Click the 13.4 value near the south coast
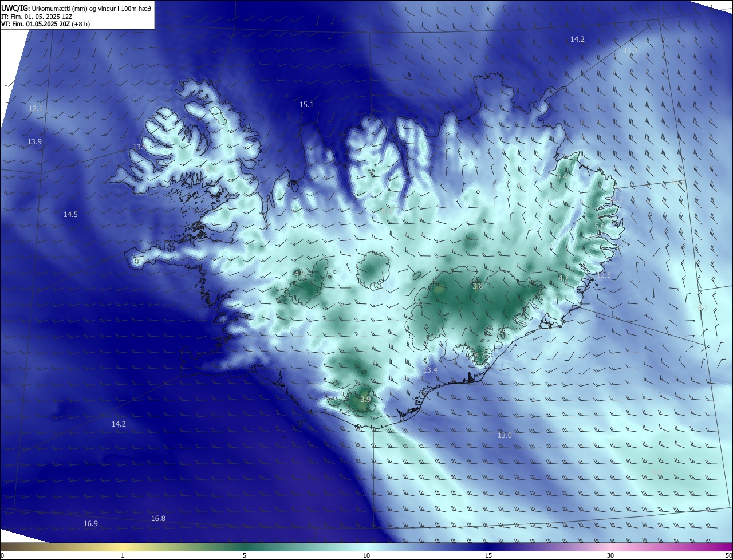The height and width of the screenshot is (560, 733). click(x=430, y=370)
